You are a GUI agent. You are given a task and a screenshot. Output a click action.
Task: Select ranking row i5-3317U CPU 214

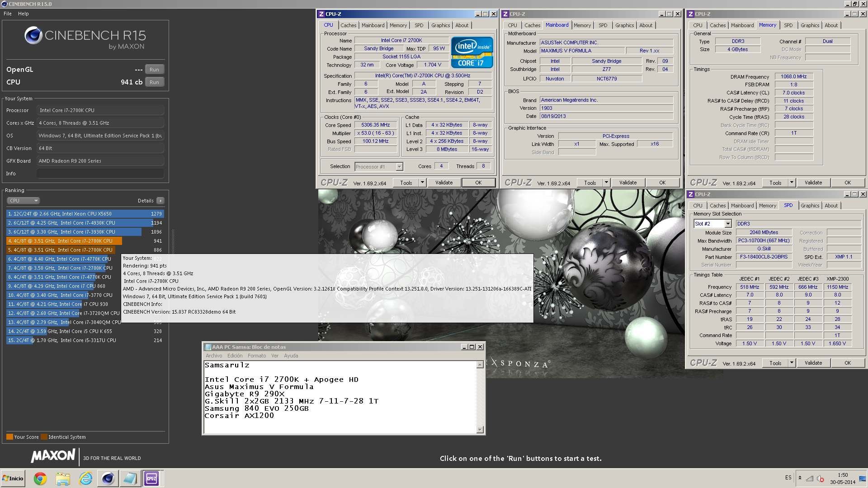(x=85, y=340)
